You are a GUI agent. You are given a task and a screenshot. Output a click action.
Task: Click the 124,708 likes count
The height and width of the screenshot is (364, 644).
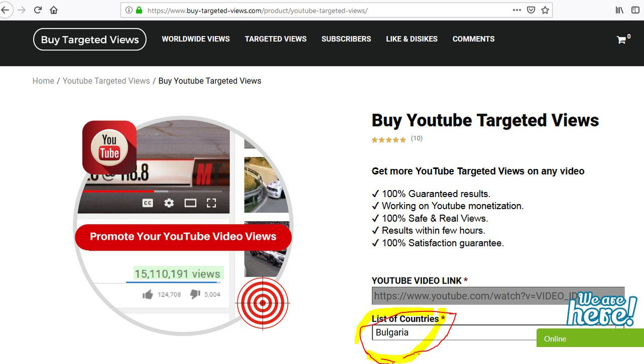tap(169, 295)
